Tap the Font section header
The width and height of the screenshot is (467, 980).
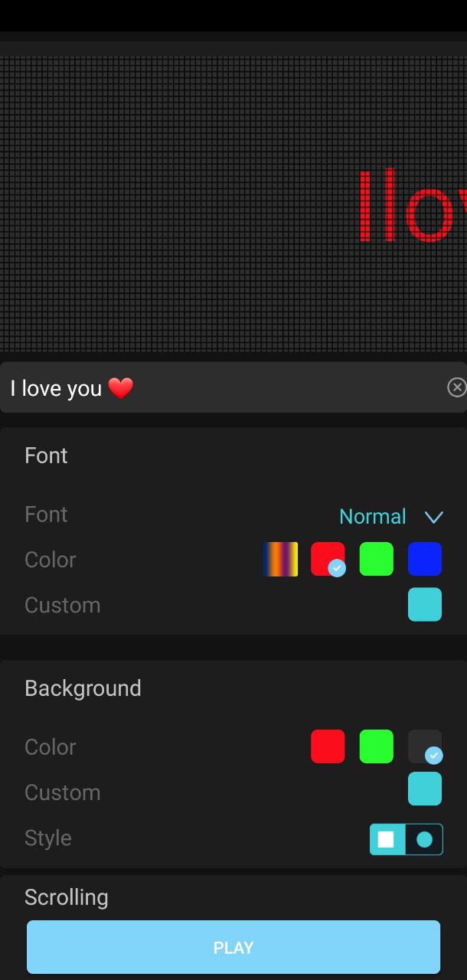pos(46,456)
